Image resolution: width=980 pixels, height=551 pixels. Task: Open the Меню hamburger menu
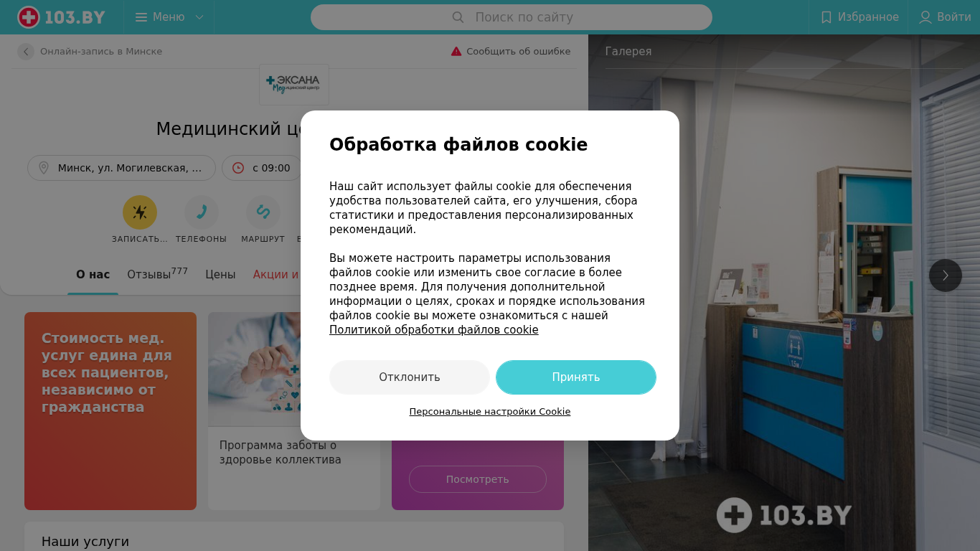(x=169, y=17)
